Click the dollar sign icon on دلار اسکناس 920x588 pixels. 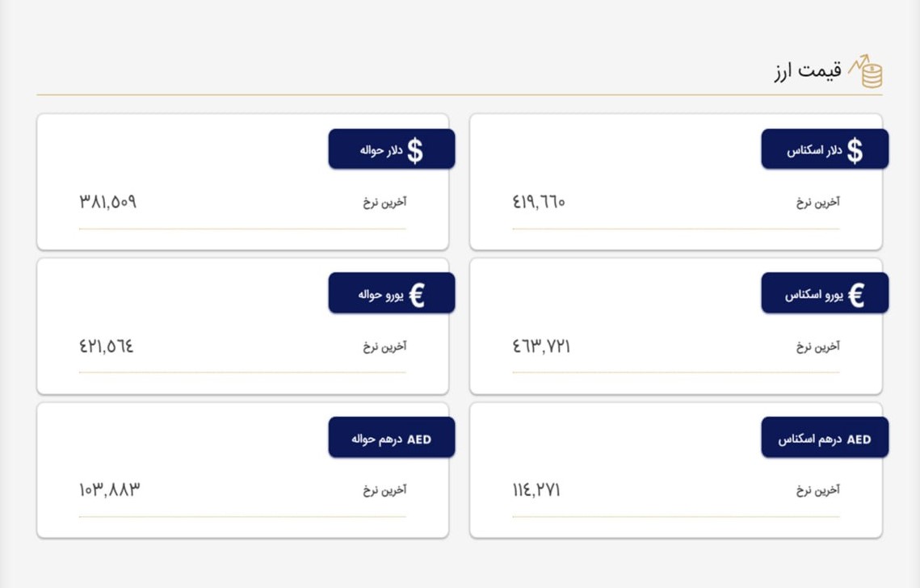(855, 150)
